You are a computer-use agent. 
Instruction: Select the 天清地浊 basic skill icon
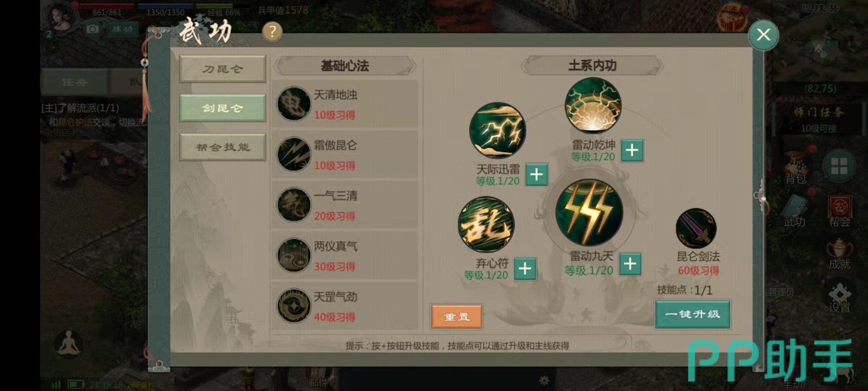(294, 104)
